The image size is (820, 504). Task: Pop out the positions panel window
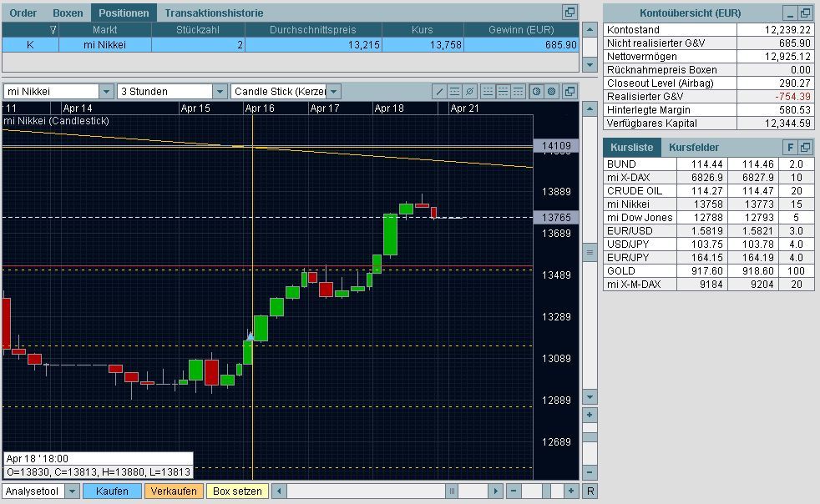tap(569, 12)
